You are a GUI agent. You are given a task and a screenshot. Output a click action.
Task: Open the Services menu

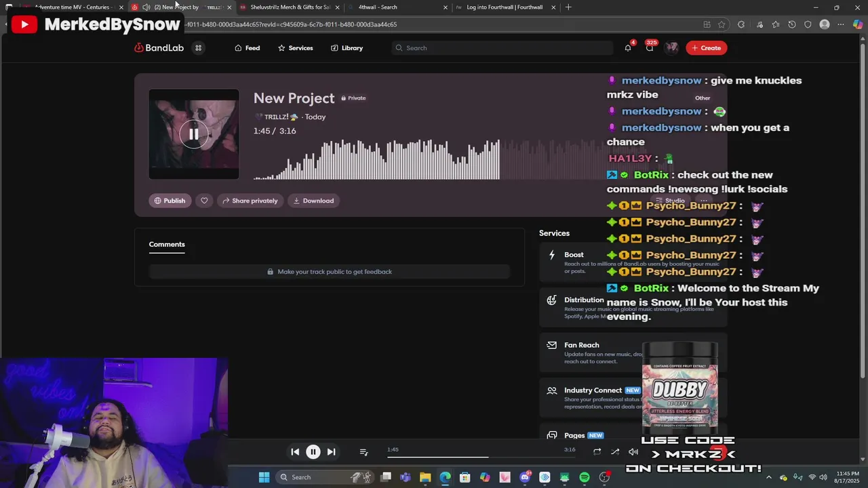click(296, 48)
